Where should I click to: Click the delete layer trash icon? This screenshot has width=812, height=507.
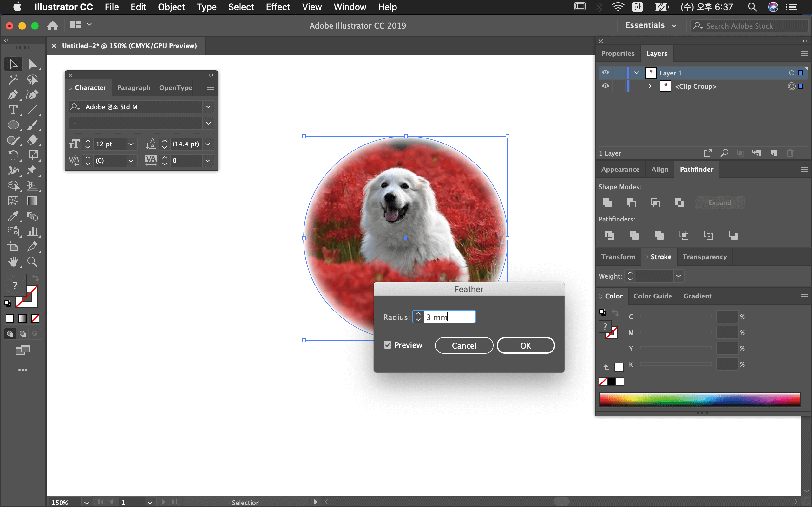[790, 153]
